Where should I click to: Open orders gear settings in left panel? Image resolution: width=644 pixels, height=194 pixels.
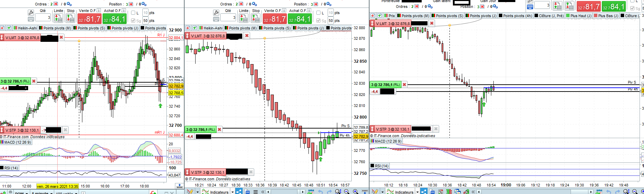(x=69, y=4)
